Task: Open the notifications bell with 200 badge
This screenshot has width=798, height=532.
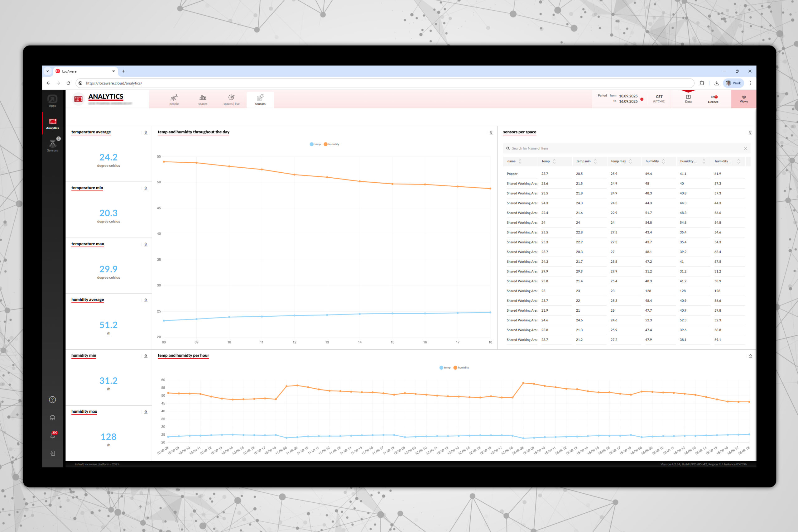Action: (53, 435)
